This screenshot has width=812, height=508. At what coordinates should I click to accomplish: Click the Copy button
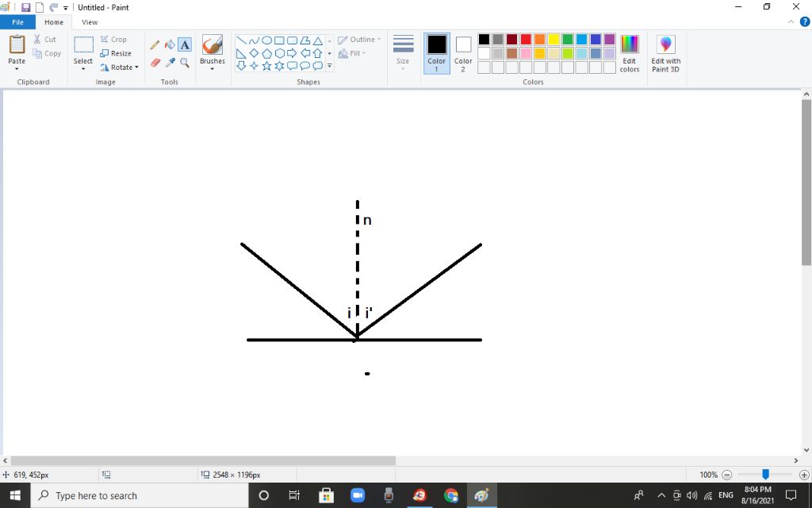pyautogui.click(x=47, y=53)
